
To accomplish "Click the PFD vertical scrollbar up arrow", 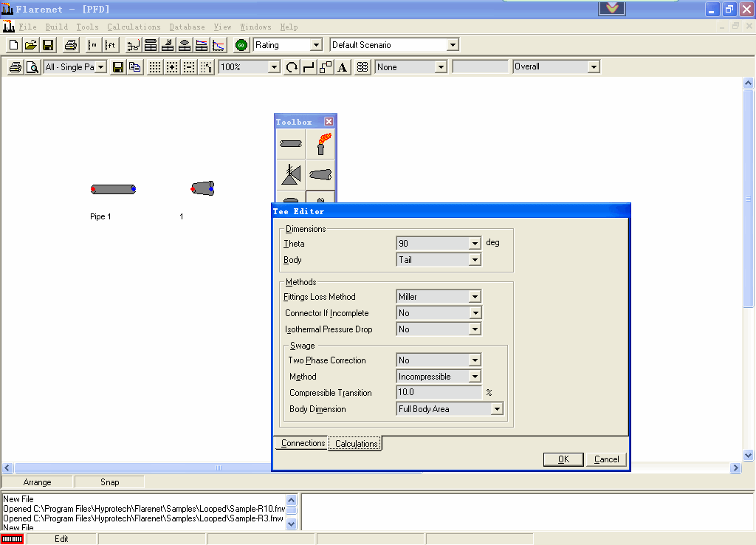I will pyautogui.click(x=748, y=83).
